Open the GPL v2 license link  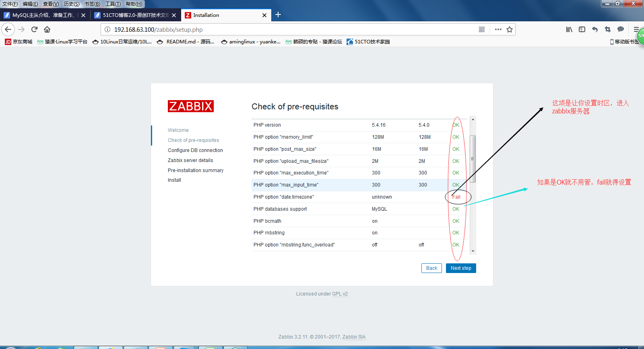click(x=340, y=294)
